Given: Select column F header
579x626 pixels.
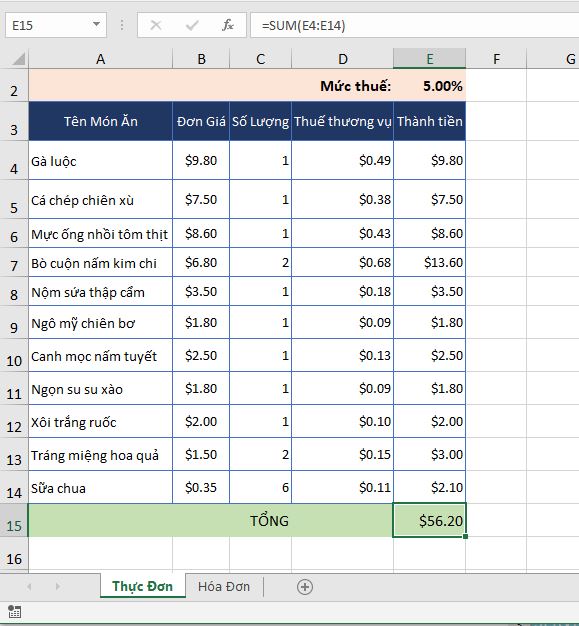Looking at the screenshot, I should click(496, 59).
